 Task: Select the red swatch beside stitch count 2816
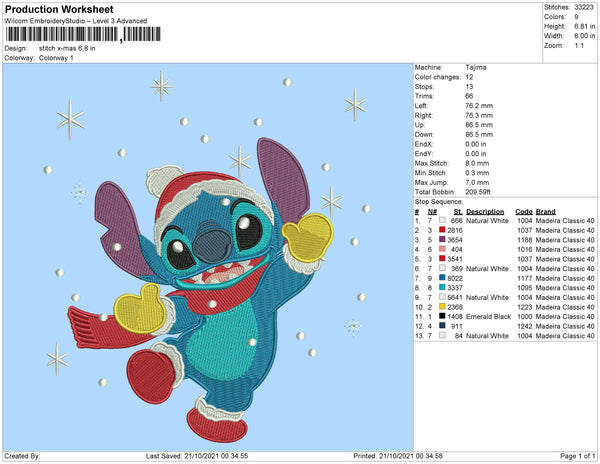pyautogui.click(x=442, y=230)
